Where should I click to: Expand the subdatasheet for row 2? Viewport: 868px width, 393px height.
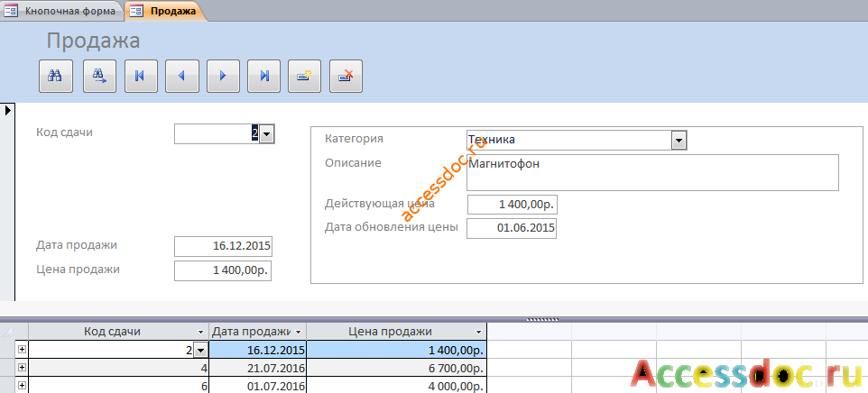point(22,350)
